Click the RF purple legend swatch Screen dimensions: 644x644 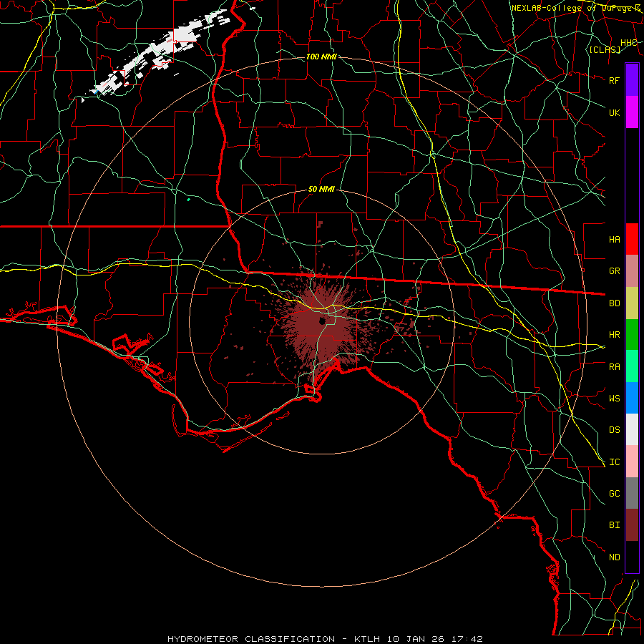[632, 80]
